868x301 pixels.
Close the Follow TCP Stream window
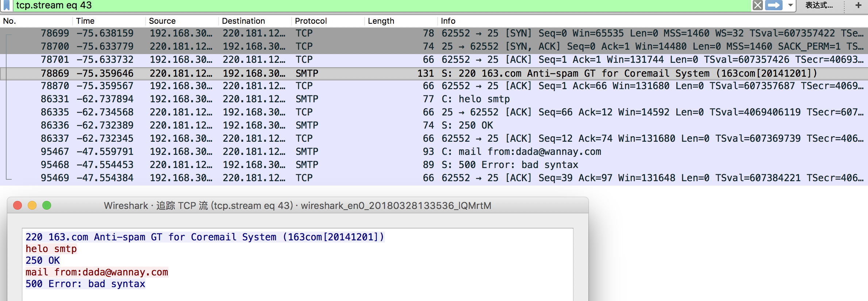coord(18,205)
